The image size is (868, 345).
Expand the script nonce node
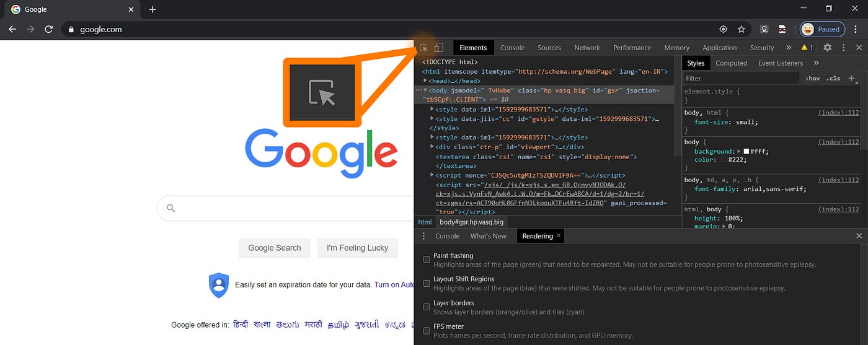coord(432,175)
